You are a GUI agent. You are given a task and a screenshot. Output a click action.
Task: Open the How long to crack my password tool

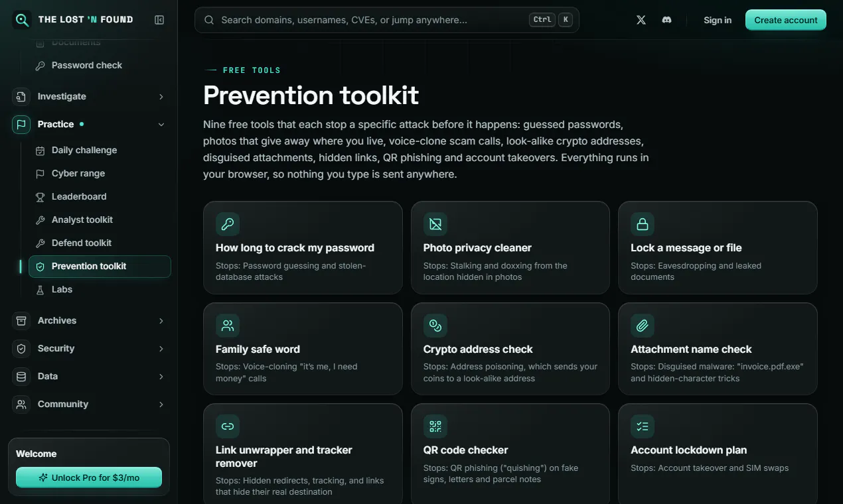click(x=303, y=247)
